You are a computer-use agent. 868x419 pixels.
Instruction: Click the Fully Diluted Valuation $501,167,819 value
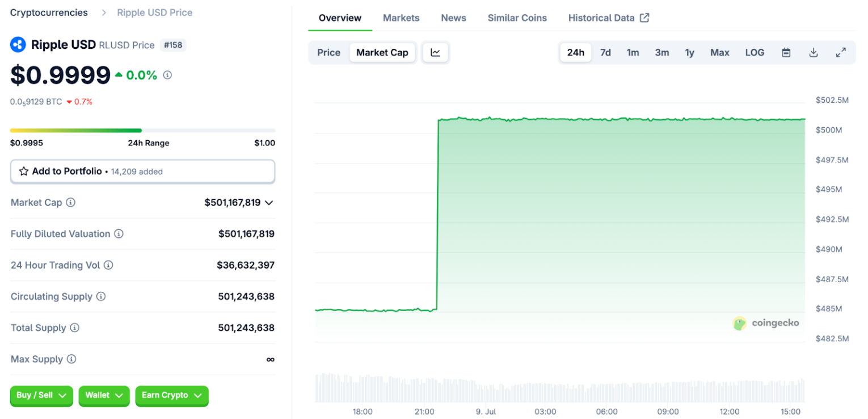coord(247,234)
